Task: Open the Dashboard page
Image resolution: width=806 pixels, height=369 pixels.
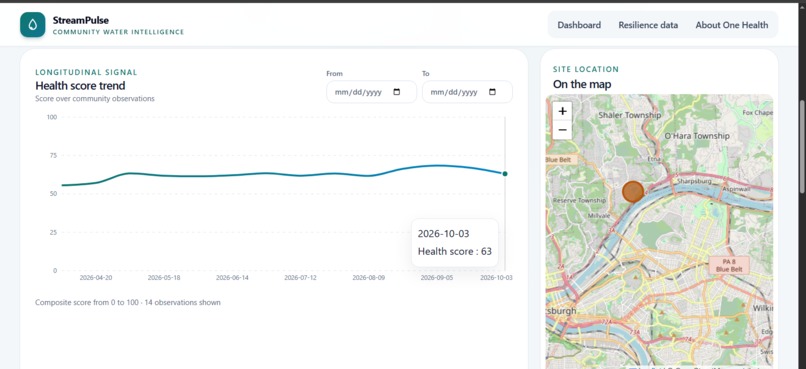Action: [x=579, y=25]
